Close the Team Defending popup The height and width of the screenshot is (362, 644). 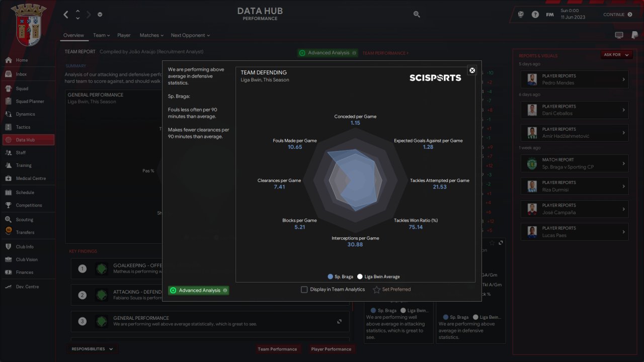click(x=472, y=70)
